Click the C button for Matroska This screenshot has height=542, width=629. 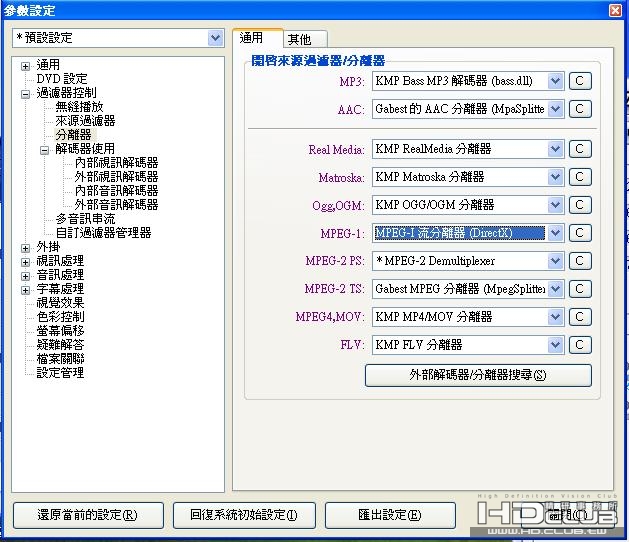click(x=580, y=177)
